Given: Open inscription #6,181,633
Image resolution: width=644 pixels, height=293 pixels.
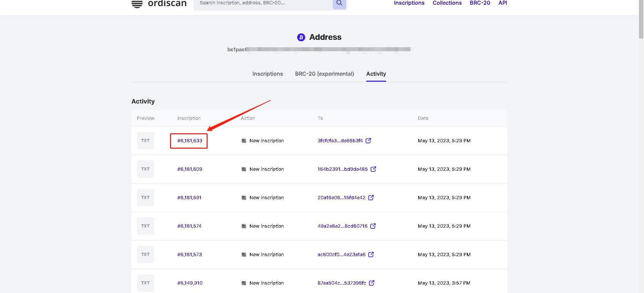Looking at the screenshot, I should pyautogui.click(x=190, y=141).
